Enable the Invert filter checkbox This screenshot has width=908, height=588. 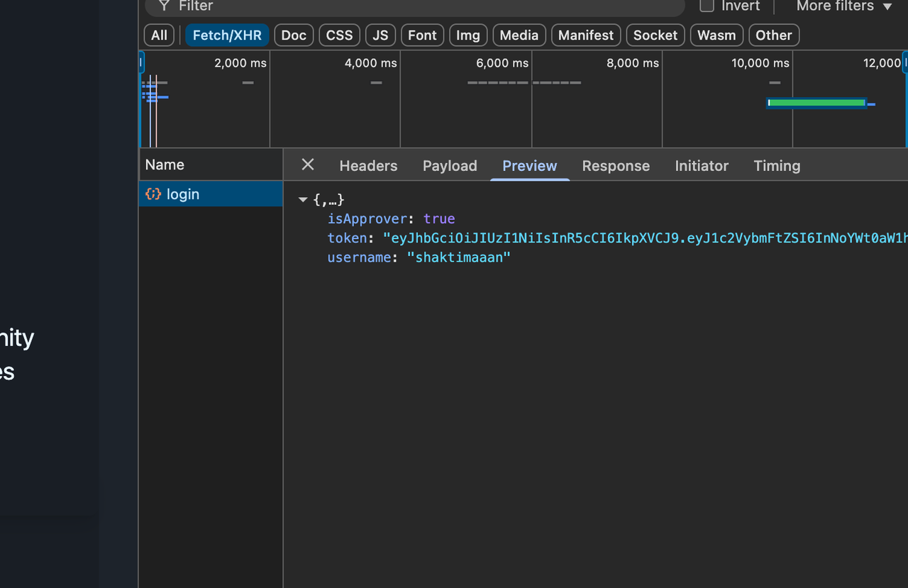click(x=707, y=6)
